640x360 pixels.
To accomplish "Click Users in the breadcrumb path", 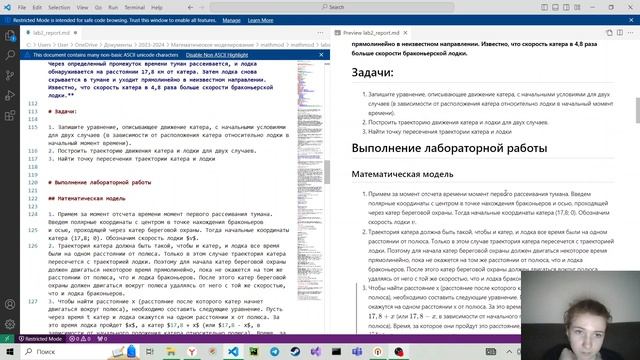I will [44, 45].
